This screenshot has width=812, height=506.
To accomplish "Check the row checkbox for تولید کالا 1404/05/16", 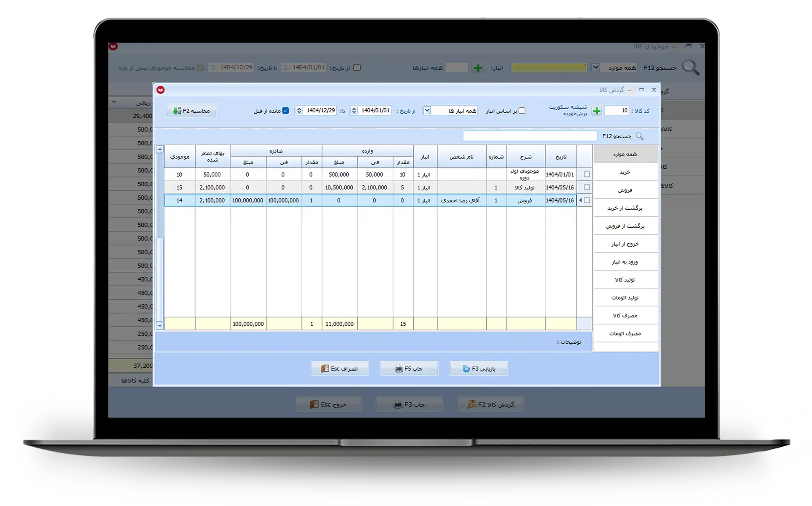I will [587, 187].
